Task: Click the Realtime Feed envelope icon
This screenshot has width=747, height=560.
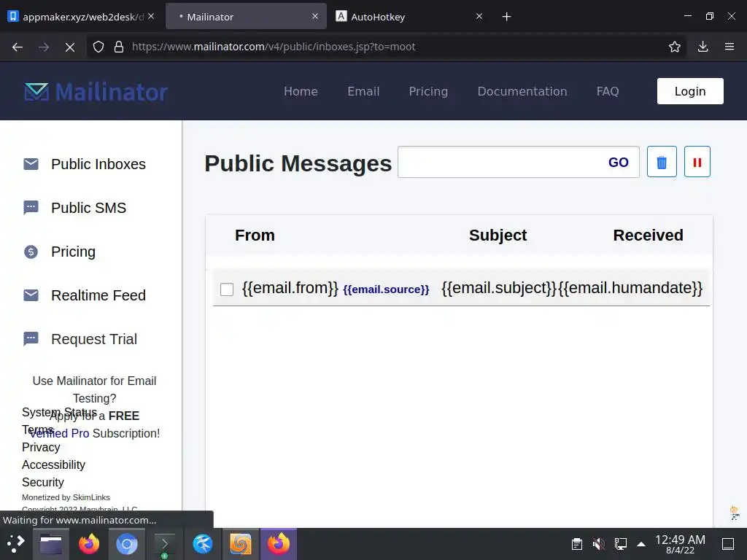Action: [31, 295]
